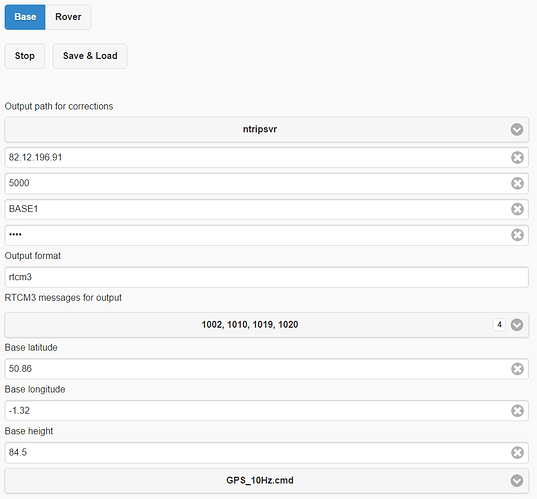Click the count badge showing 4 messages

[499, 324]
